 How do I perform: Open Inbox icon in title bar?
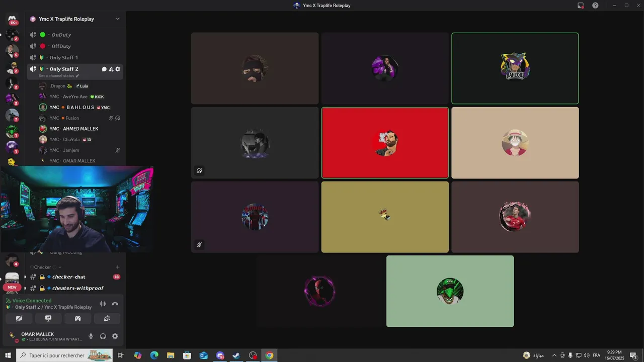tap(581, 6)
